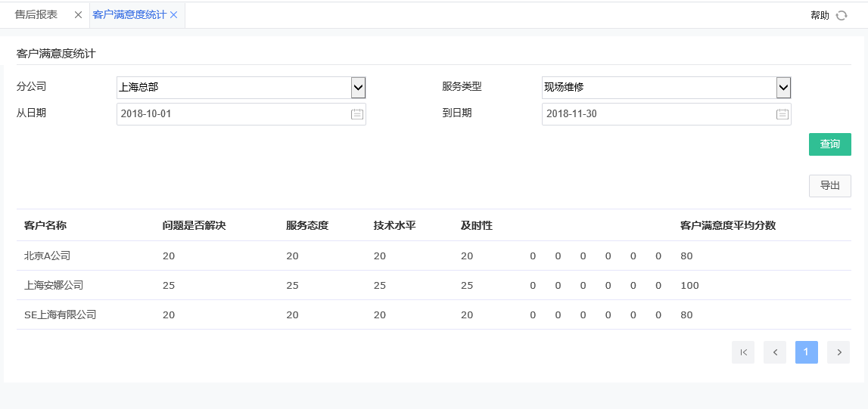The width and height of the screenshot is (868, 409).
Task: Close the 售后报表 tab
Action: pos(78,15)
